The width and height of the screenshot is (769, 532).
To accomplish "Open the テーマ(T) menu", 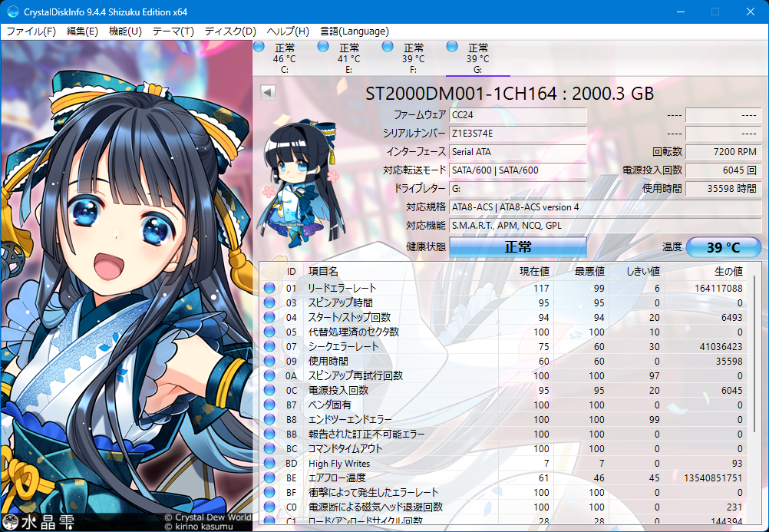I will (x=173, y=31).
